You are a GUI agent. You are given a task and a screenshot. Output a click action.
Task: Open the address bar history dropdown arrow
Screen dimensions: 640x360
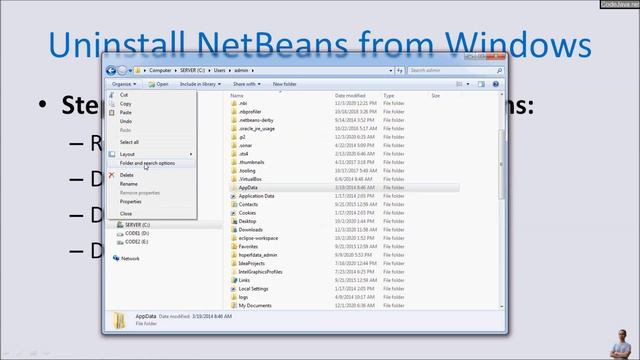click(391, 71)
